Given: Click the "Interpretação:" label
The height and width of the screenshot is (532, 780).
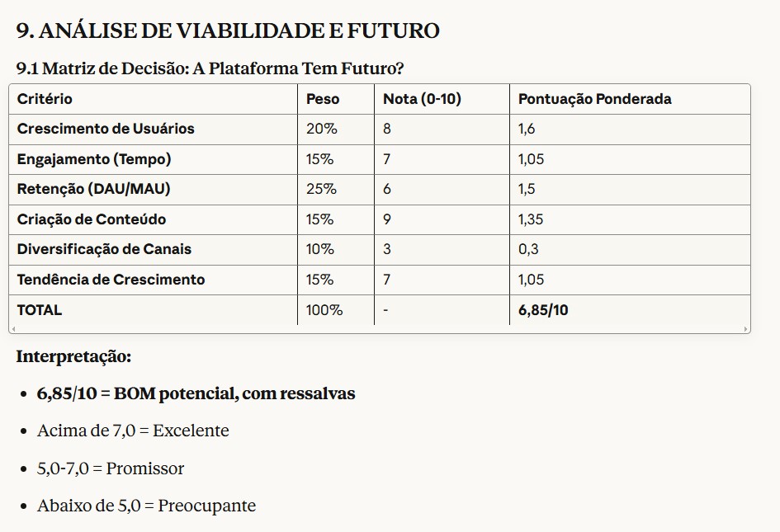Looking at the screenshot, I should (73, 357).
